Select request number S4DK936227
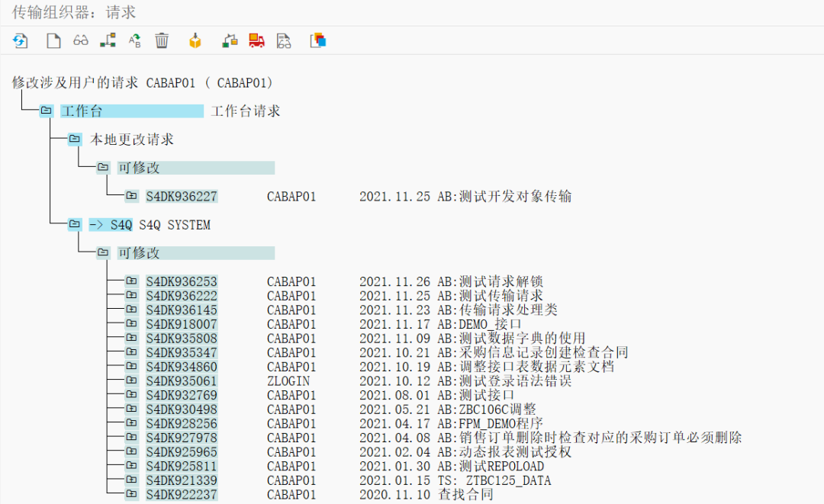Viewport: 824px width, 504px height. click(x=182, y=197)
